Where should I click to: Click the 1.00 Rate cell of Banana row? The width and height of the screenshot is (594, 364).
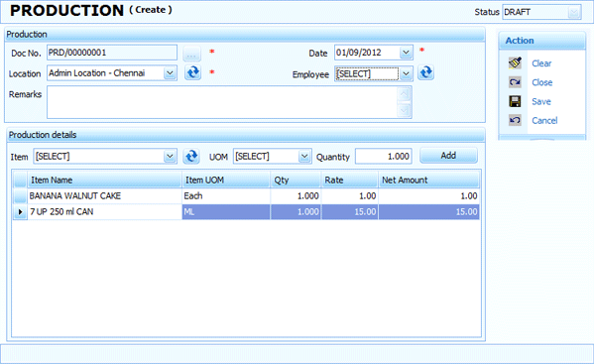click(350, 195)
